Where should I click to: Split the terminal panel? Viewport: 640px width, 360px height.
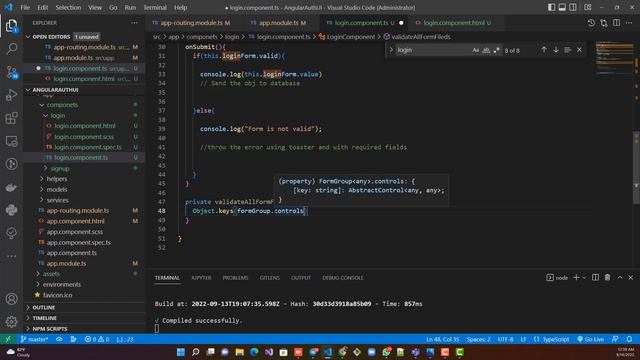click(x=596, y=278)
